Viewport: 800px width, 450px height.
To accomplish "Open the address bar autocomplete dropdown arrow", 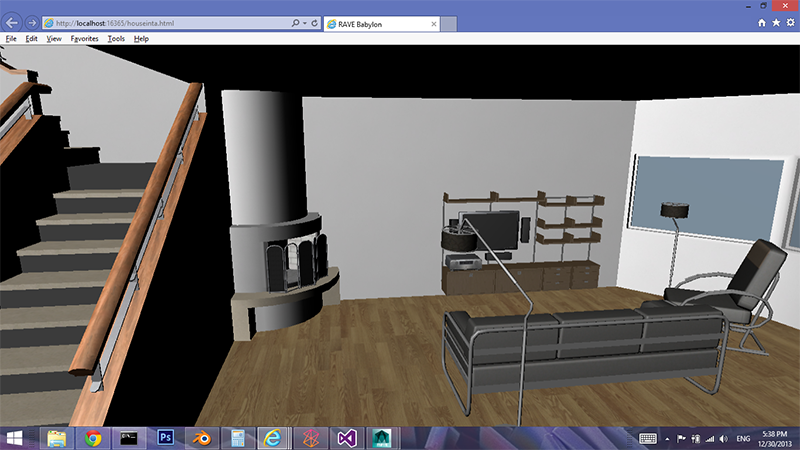I will (x=305, y=23).
